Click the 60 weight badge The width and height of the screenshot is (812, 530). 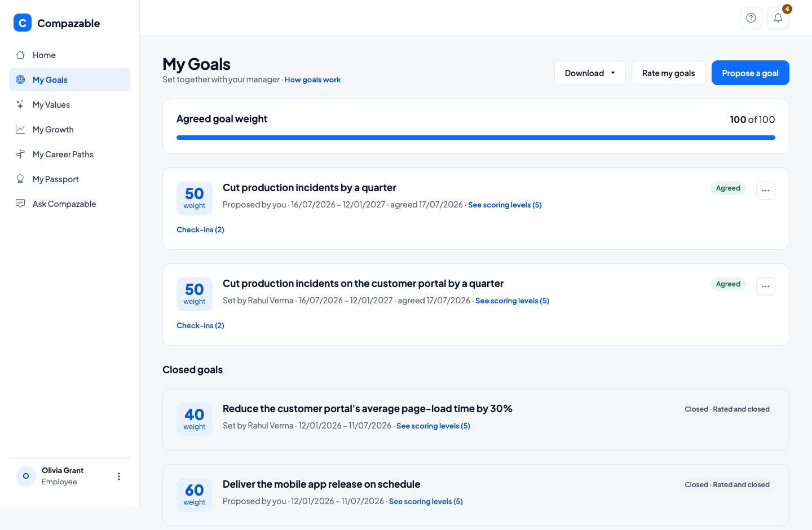pos(195,495)
